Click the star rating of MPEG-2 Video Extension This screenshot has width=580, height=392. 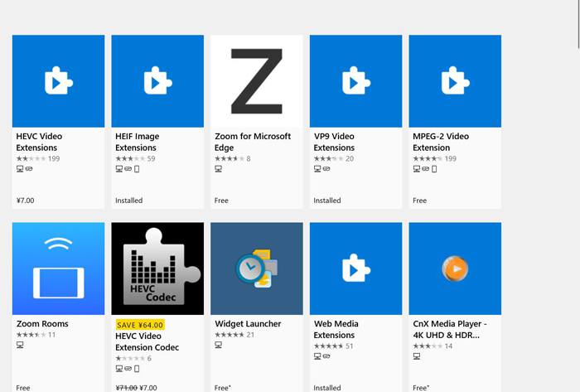(x=428, y=158)
